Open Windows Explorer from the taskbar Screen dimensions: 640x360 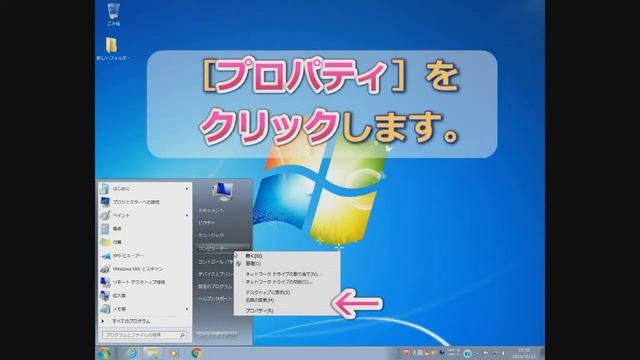pyautogui.click(x=152, y=353)
